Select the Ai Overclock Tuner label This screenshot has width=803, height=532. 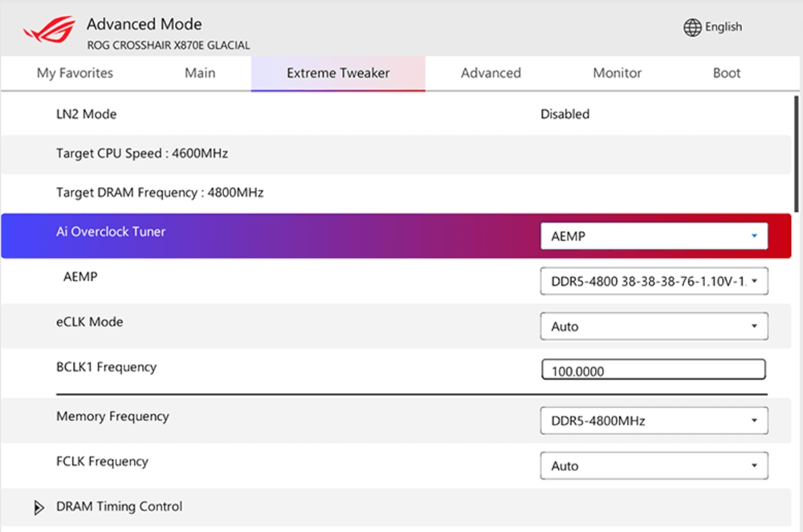pos(111,232)
